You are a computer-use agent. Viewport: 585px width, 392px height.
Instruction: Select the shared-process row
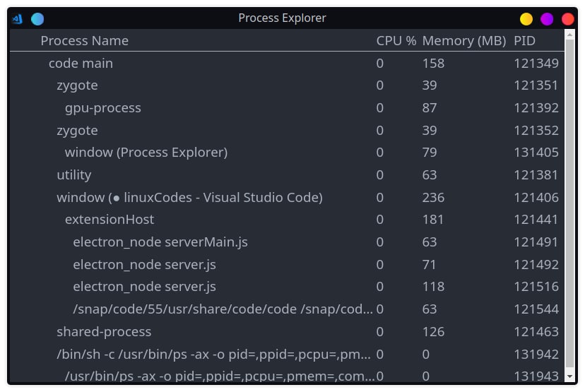(x=287, y=331)
